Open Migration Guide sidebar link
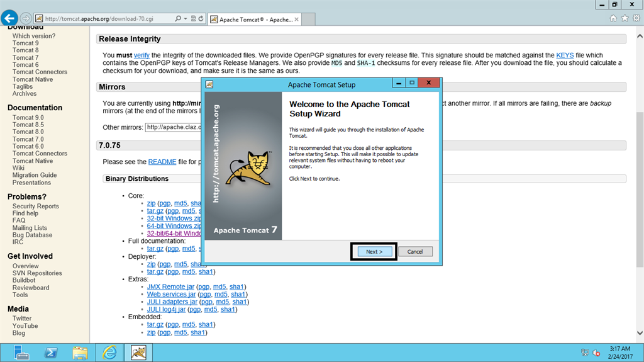 pos(35,175)
